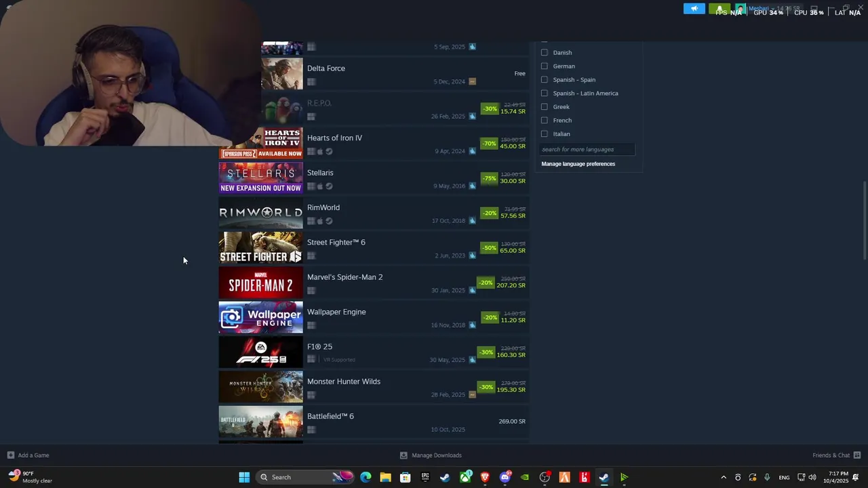This screenshot has height=488, width=868.
Task: Open the Xbox app from the taskbar
Action: click(x=465, y=477)
